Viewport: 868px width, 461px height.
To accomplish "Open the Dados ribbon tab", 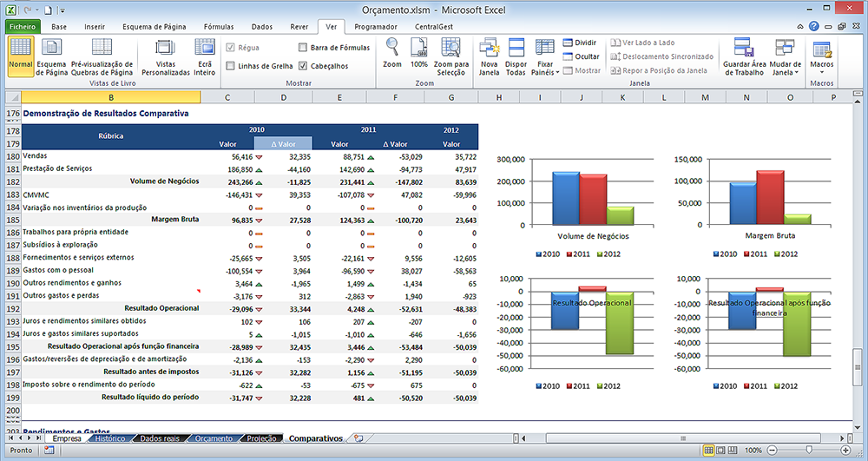I will [262, 27].
